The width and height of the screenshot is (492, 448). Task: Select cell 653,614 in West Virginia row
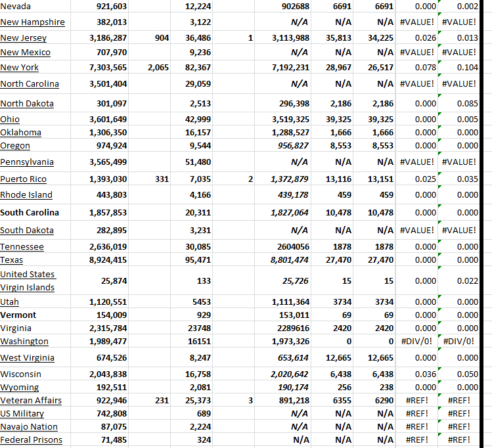coord(282,357)
